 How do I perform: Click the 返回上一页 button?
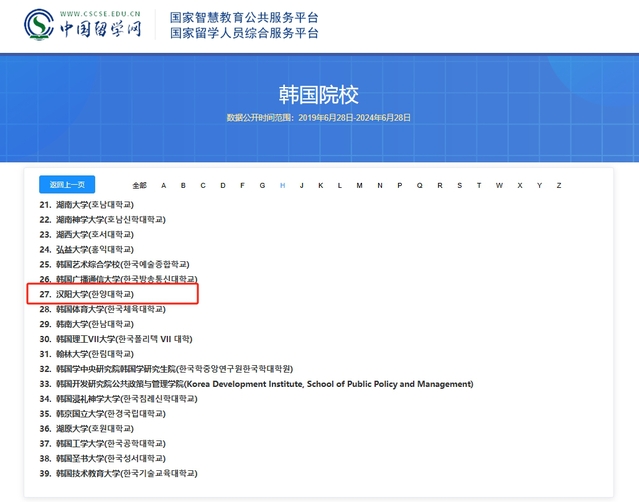coord(67,185)
